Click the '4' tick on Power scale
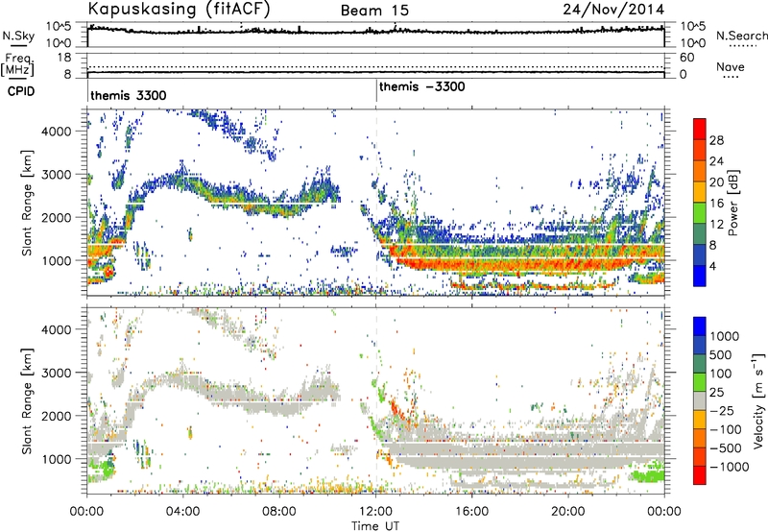Image resolution: width=768 pixels, height=532 pixels. tap(712, 266)
